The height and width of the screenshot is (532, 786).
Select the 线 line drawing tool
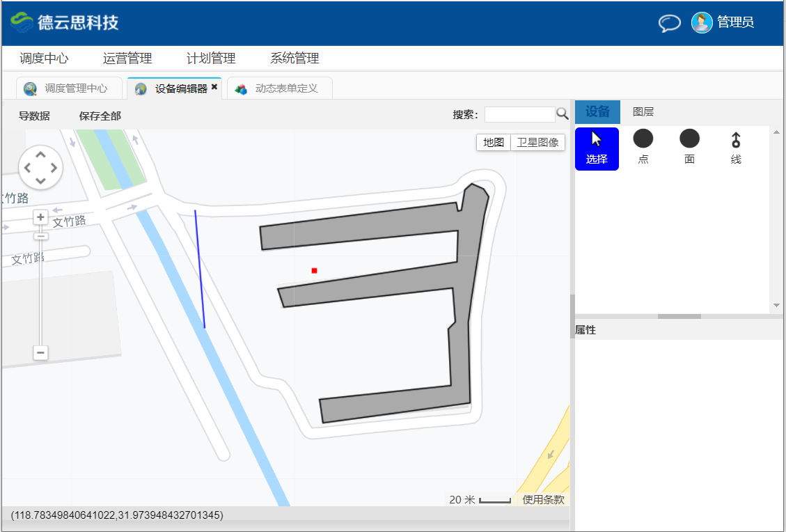pyautogui.click(x=736, y=148)
